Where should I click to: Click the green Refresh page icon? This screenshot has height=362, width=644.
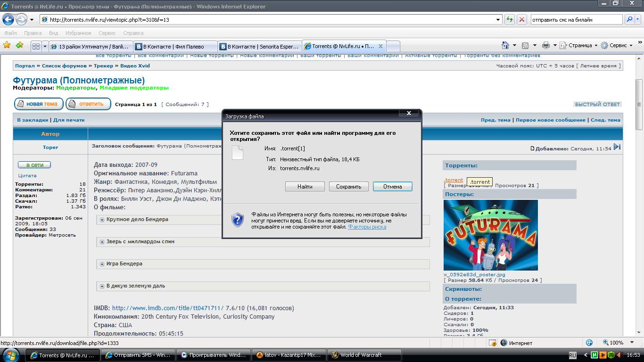tap(509, 20)
